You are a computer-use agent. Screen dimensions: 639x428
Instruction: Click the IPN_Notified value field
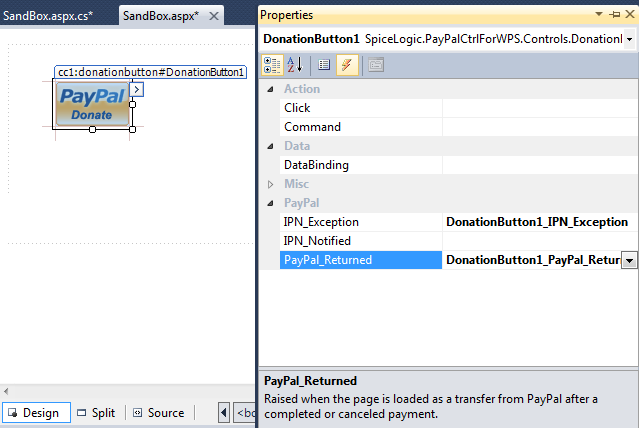pos(540,241)
